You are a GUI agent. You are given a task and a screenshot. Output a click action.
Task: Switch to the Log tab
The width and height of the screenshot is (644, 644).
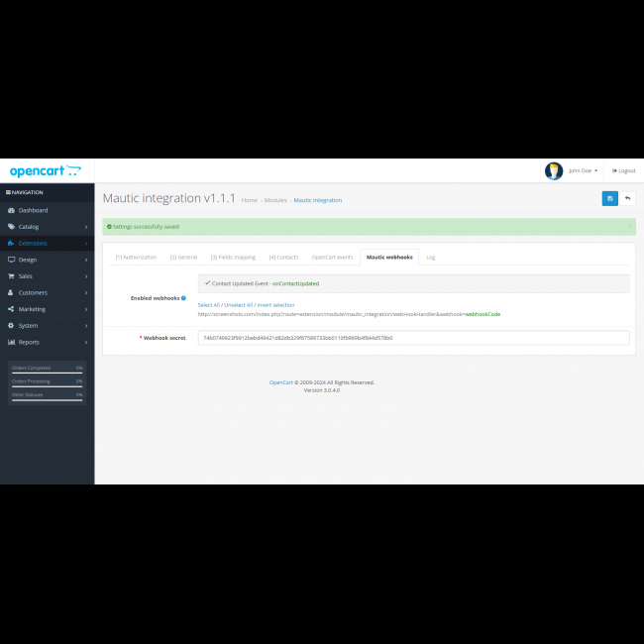431,257
